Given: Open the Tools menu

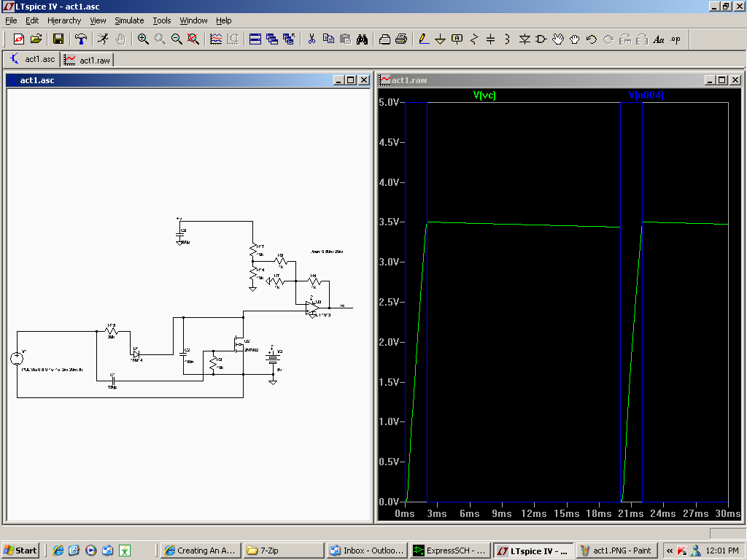Looking at the screenshot, I should point(162,20).
